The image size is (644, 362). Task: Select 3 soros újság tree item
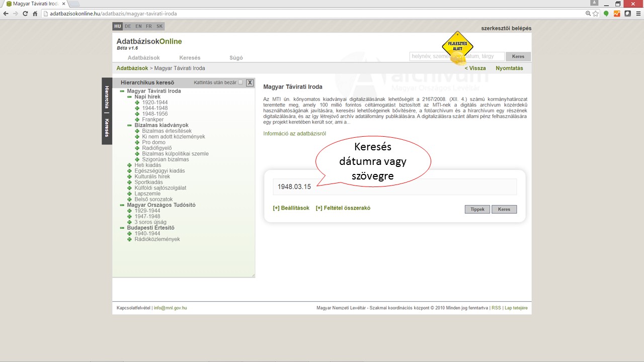(150, 222)
